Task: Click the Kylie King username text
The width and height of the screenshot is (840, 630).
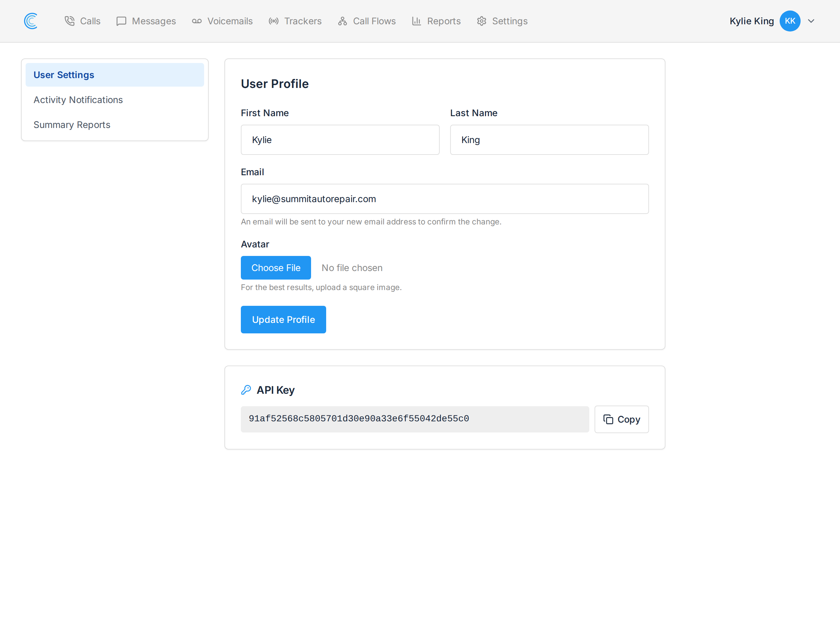Action: click(x=751, y=21)
